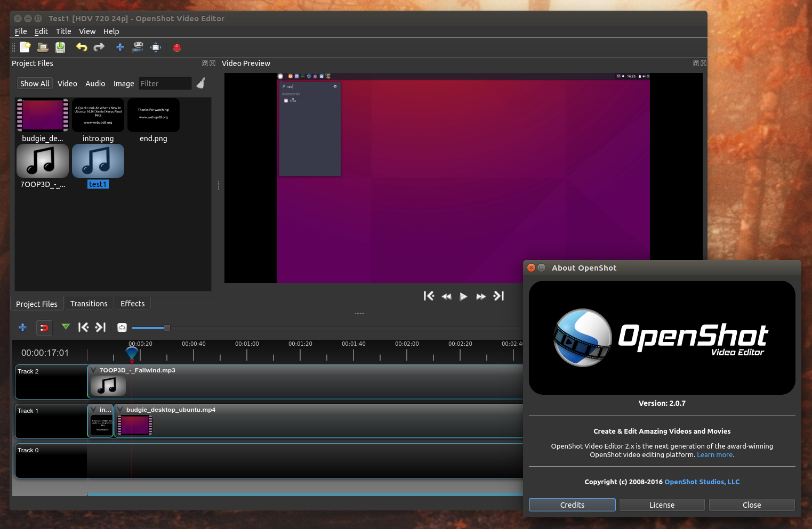Jump to end of video preview
The width and height of the screenshot is (812, 529).
click(x=499, y=296)
